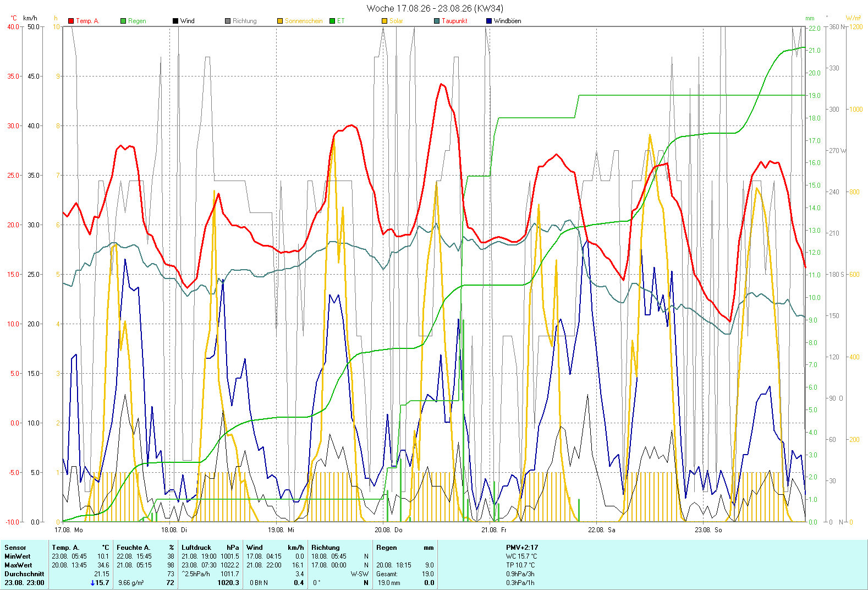Click the 'MaxWert' row label
This screenshot has width=868, height=590.
click(18, 565)
